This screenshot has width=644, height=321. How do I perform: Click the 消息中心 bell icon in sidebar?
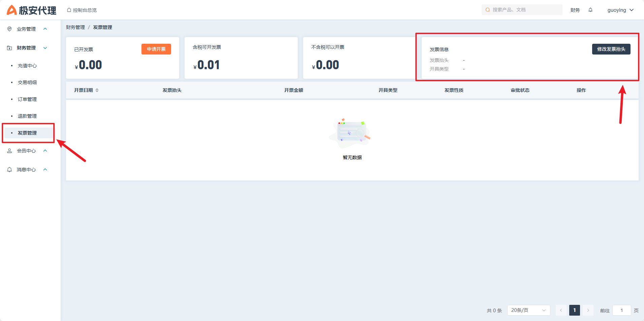tap(9, 170)
